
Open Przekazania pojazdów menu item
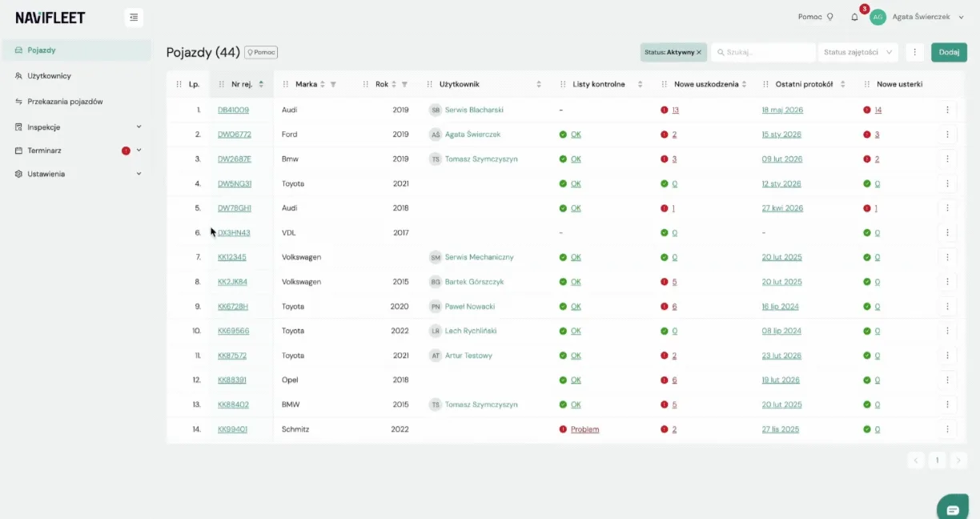pos(77,102)
